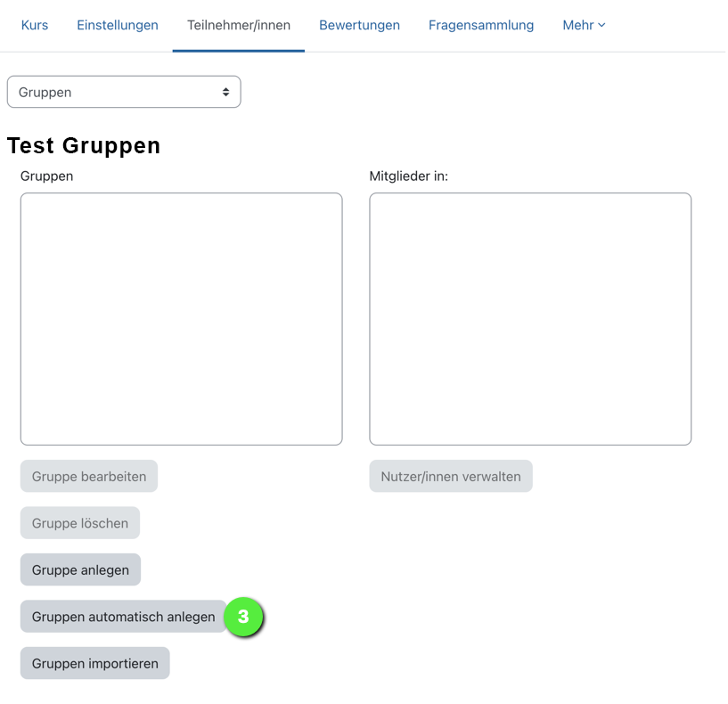Select Gruppen importieren
The height and width of the screenshot is (704, 728).
tap(94, 663)
